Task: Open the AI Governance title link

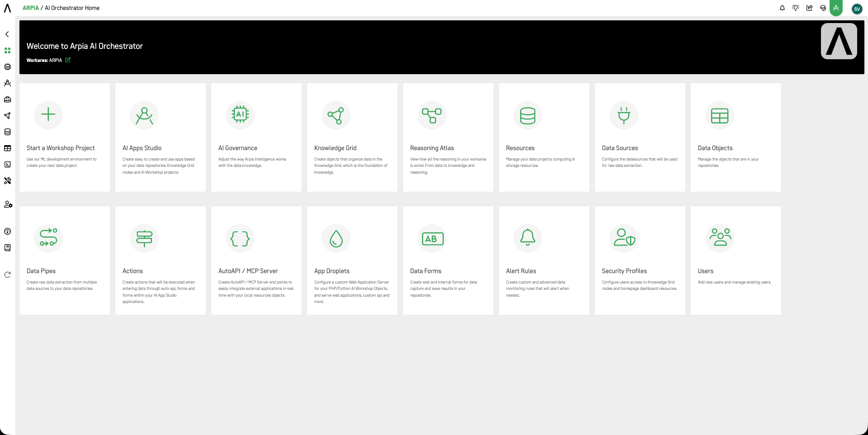Action: tap(238, 148)
